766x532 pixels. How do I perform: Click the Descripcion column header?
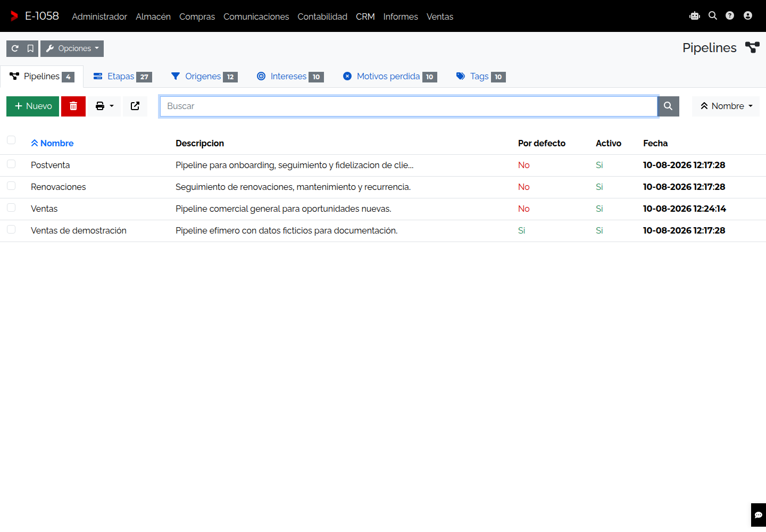click(199, 143)
